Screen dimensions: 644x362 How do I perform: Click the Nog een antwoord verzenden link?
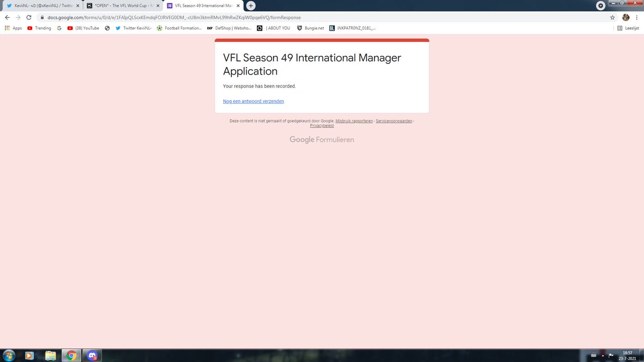253,101
